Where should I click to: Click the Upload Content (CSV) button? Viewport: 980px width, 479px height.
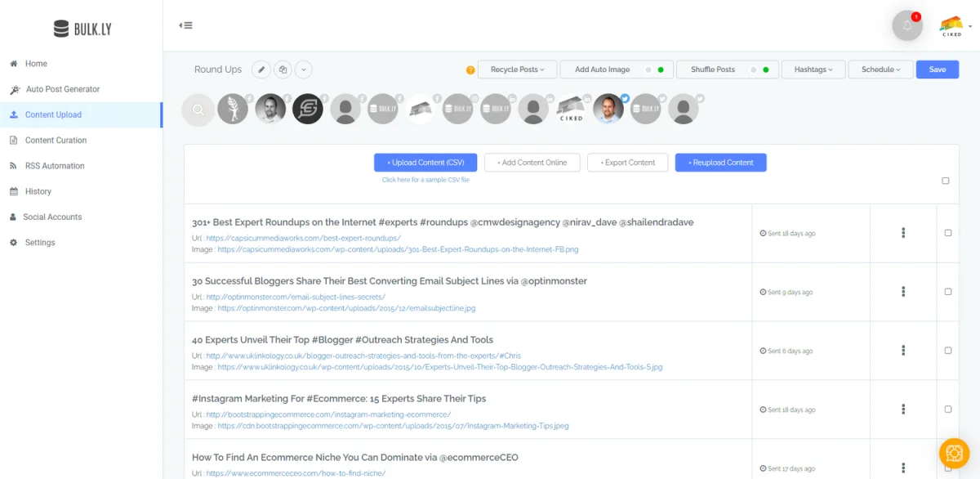pos(425,163)
